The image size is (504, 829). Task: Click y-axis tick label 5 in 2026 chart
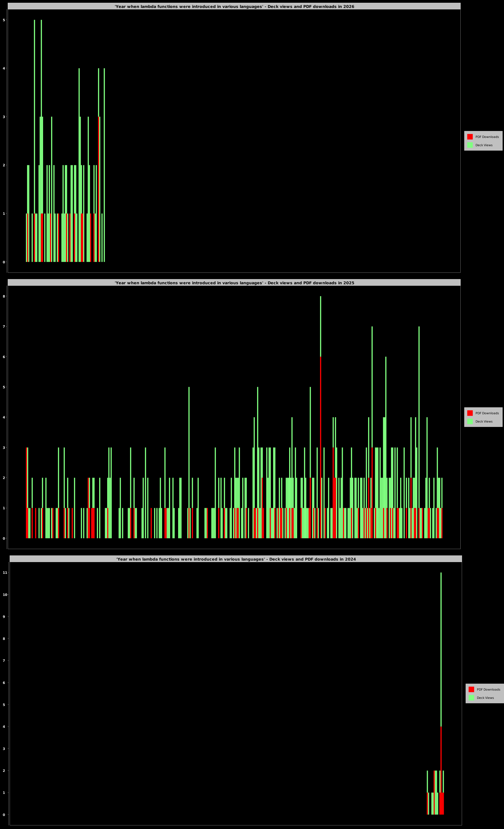pos(4,20)
